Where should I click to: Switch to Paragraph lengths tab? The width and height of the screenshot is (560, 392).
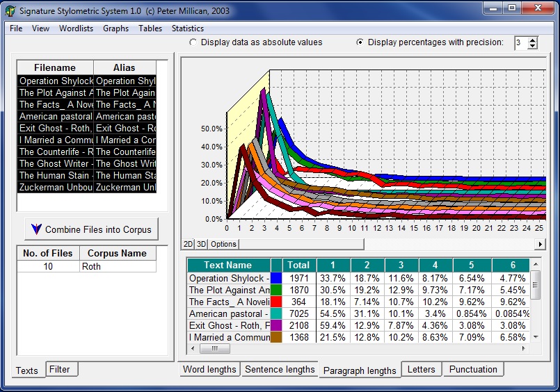[360, 370]
